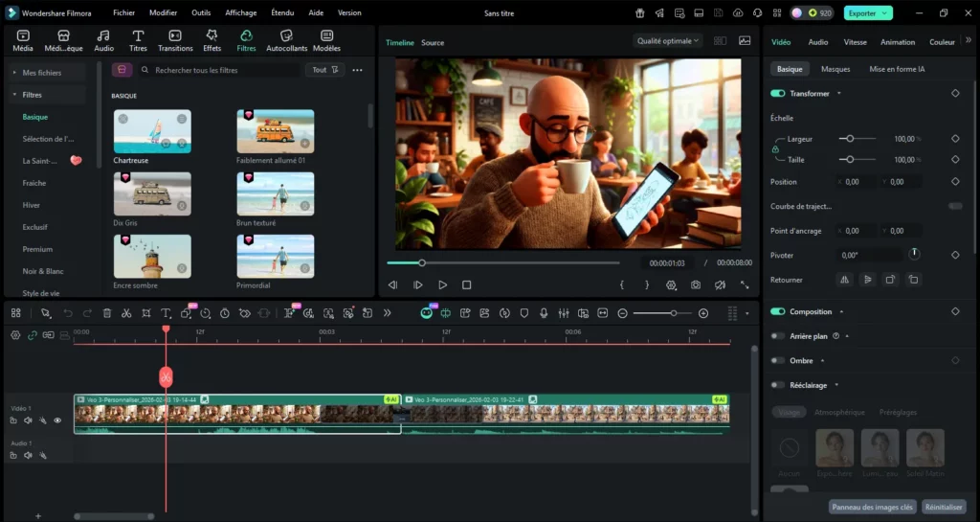Select the Noir & Blanc filter category
Image resolution: width=980 pixels, height=522 pixels.
click(x=42, y=271)
